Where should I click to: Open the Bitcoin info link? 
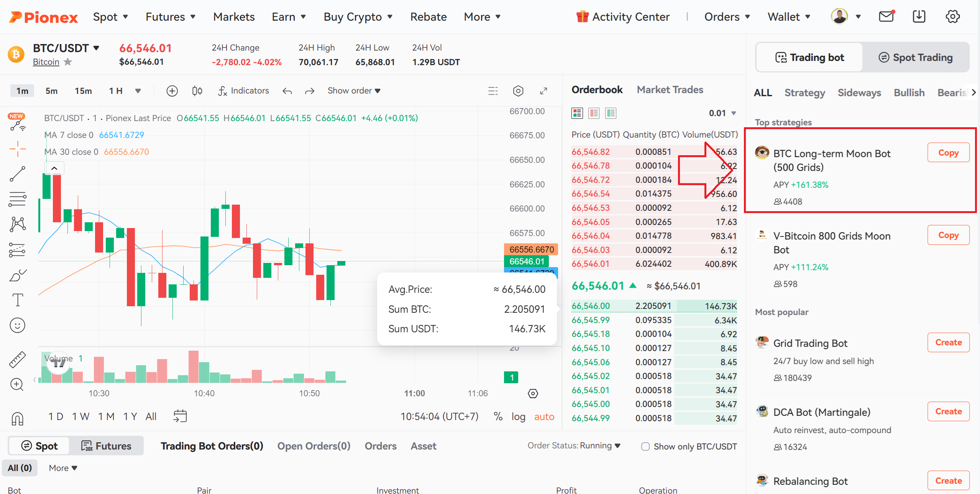pyautogui.click(x=46, y=62)
